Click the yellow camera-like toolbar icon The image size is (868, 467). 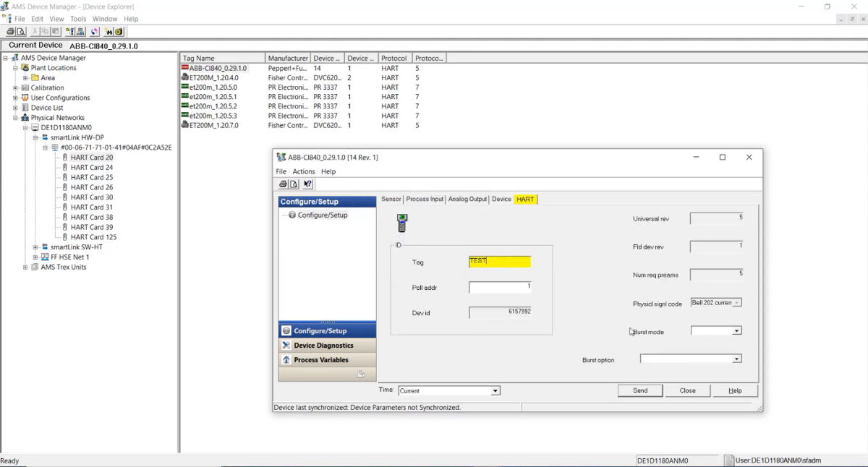(x=119, y=32)
